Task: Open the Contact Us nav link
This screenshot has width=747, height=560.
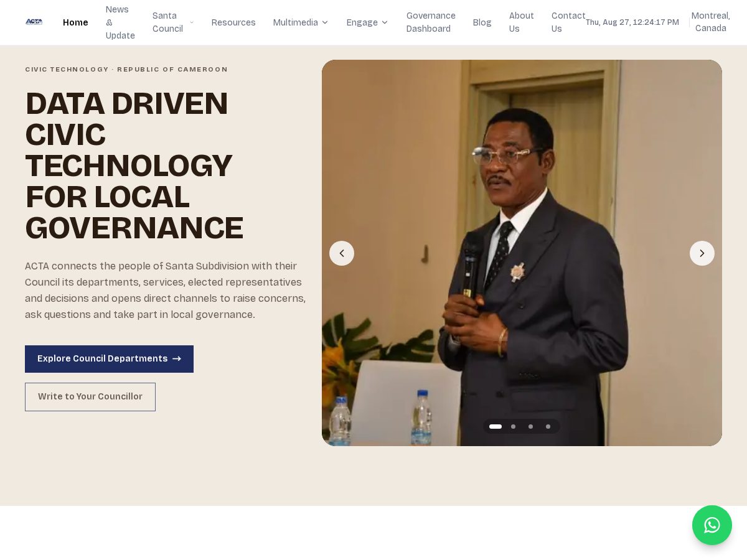Action: (x=568, y=22)
